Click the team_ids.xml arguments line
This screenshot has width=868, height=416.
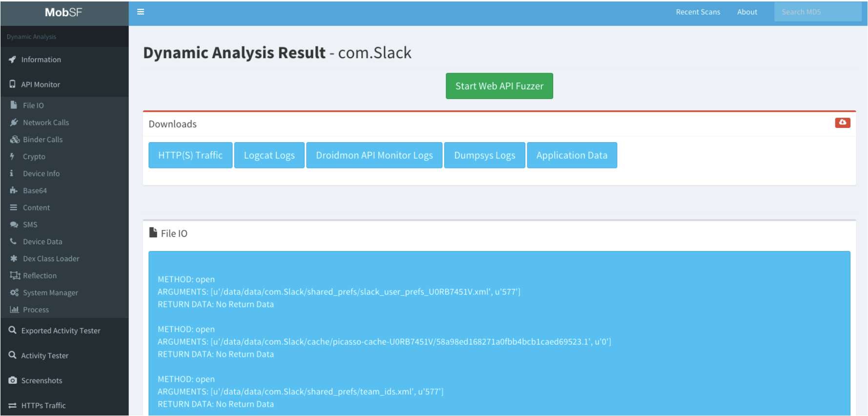[300, 392]
